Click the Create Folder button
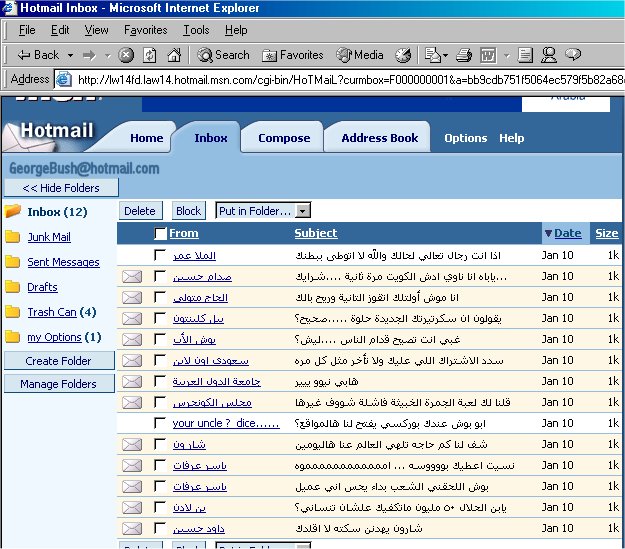 click(59, 361)
